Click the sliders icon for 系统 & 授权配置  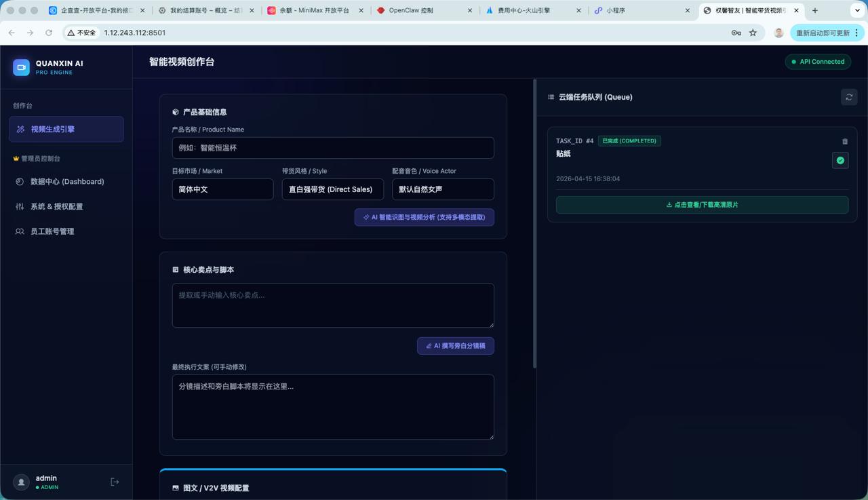(x=20, y=206)
